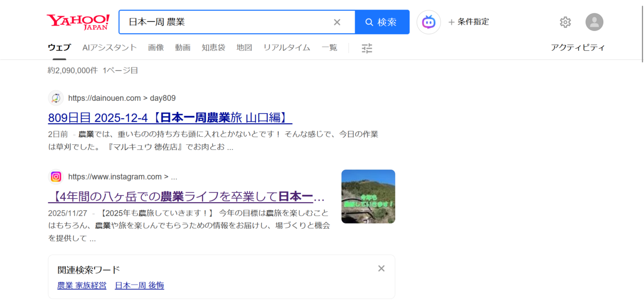Switch to the 知恵袋 tab
The image size is (644, 306).
coord(213,47)
